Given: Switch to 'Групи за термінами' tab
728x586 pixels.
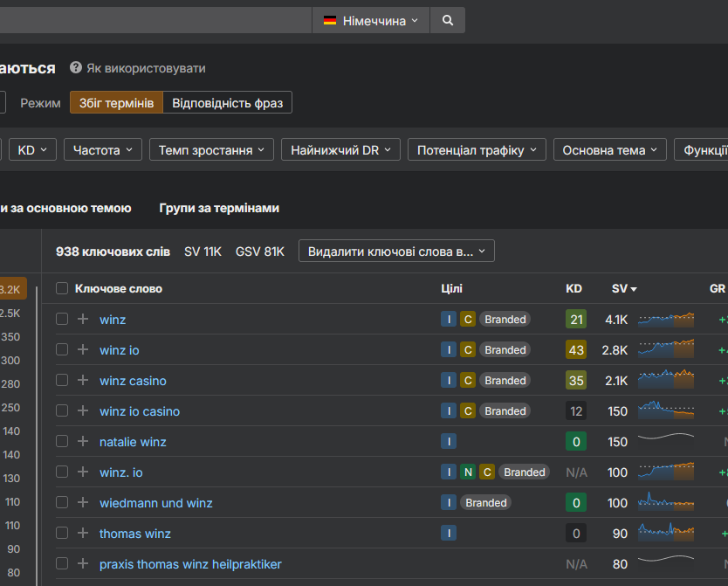Looking at the screenshot, I should pos(219,208).
